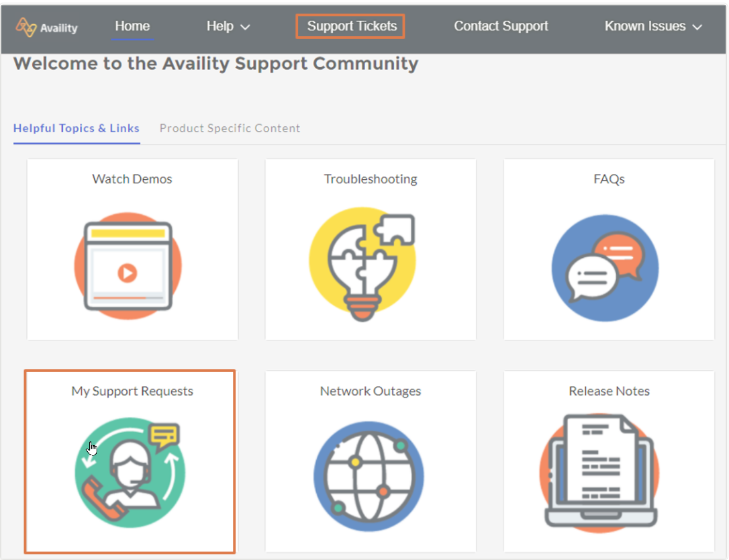This screenshot has height=560, width=729.
Task: Select Contact Support in the navigation bar
Action: pyautogui.click(x=501, y=26)
